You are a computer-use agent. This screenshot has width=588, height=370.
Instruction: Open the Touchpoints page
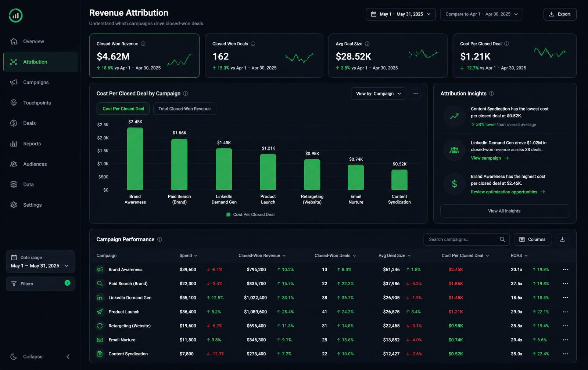point(40,103)
